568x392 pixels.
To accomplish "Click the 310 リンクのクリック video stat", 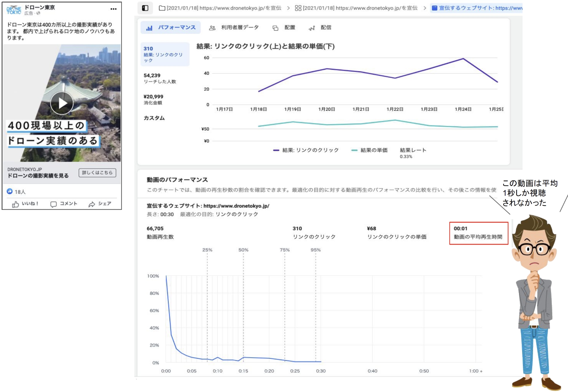I will [x=314, y=233].
